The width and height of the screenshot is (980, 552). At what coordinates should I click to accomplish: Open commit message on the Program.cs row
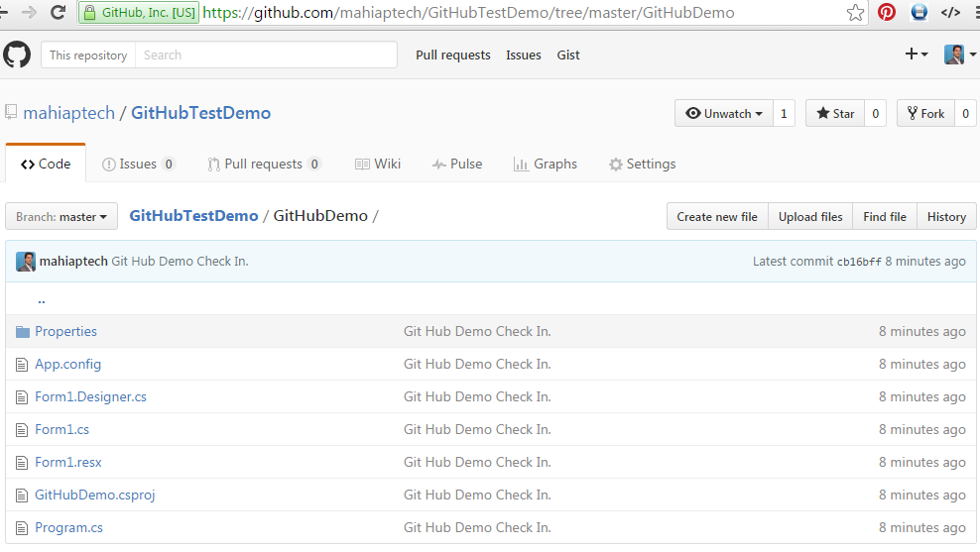[477, 527]
